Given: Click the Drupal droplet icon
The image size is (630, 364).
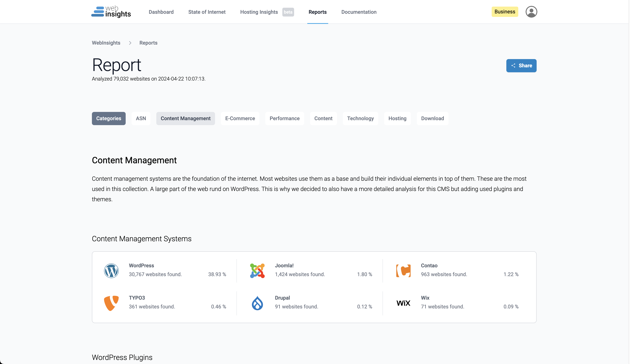Looking at the screenshot, I should pos(257,303).
